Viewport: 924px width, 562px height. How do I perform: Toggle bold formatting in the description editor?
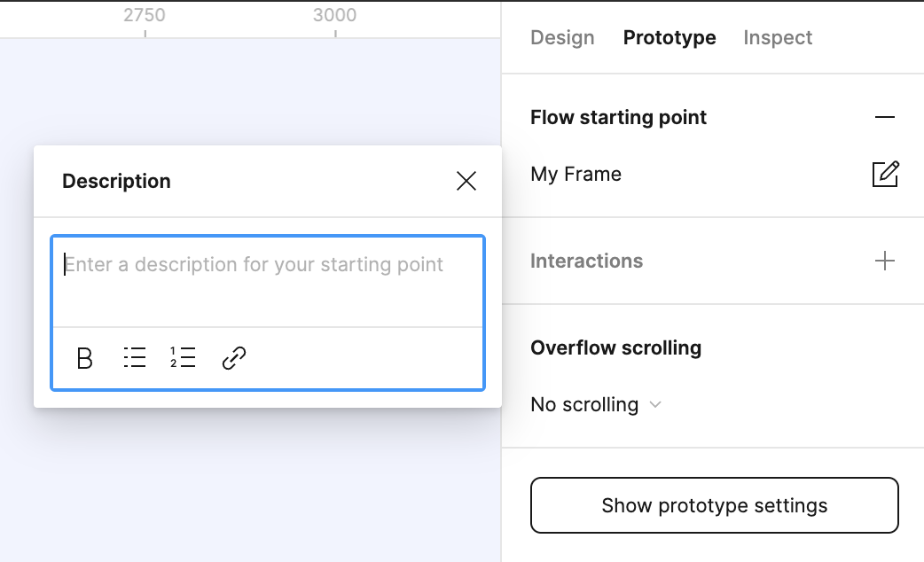[x=85, y=358]
